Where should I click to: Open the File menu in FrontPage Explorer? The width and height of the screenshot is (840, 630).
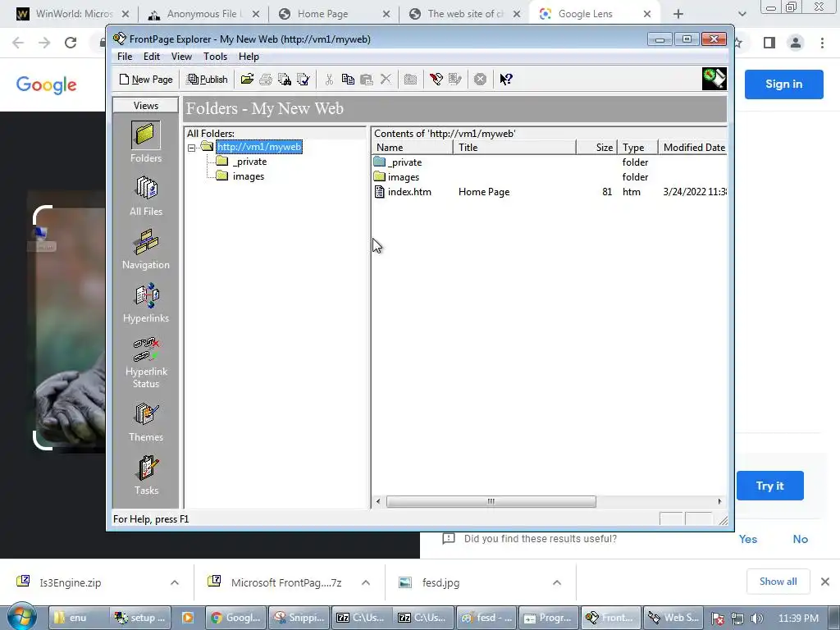pyautogui.click(x=125, y=57)
